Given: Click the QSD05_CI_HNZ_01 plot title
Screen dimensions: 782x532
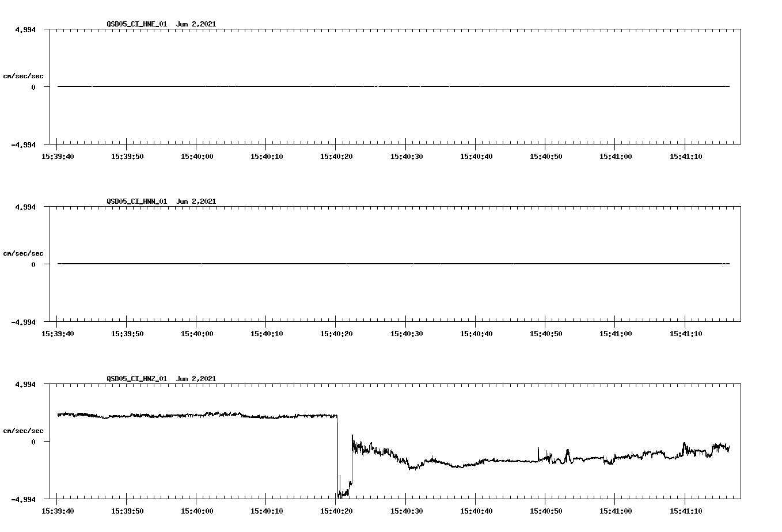Looking at the screenshot, I should pyautogui.click(x=137, y=379).
